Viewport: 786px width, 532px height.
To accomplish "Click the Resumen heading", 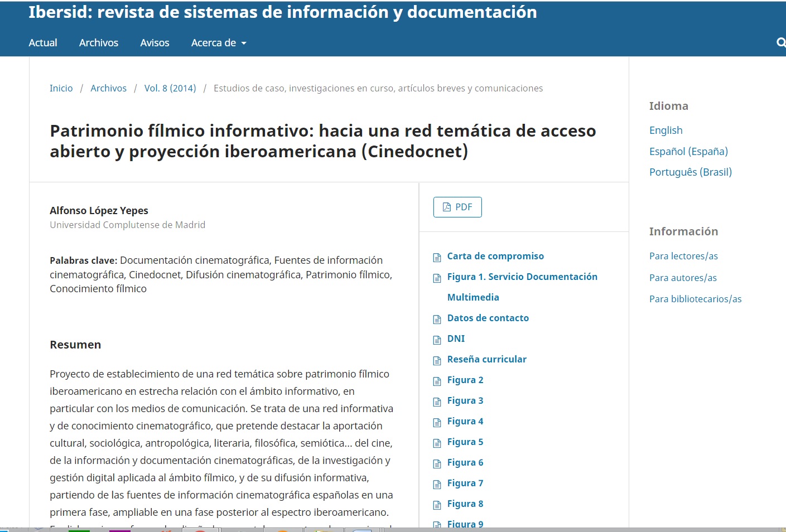I will [x=75, y=345].
